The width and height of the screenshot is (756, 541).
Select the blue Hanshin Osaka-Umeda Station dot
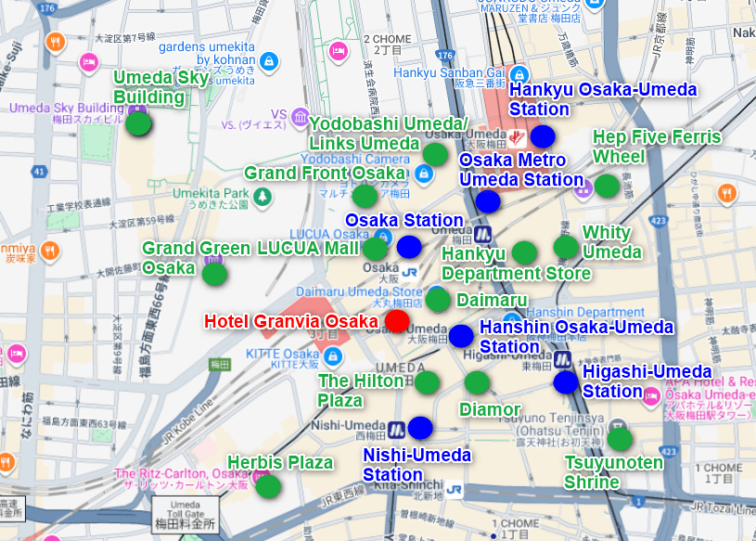461,336
